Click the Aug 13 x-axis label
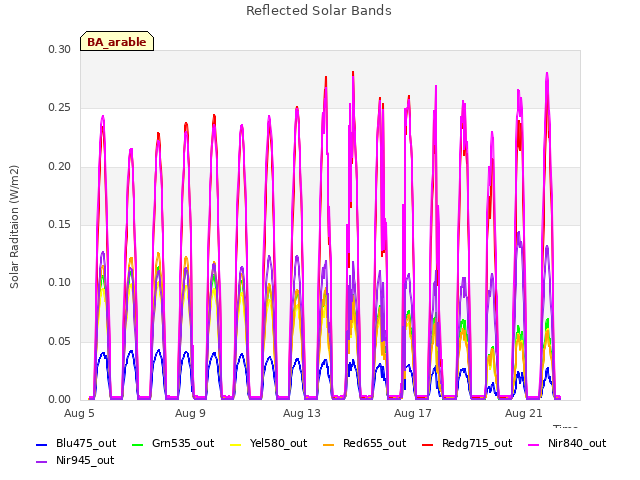This screenshot has width=640, height=480. point(302,413)
